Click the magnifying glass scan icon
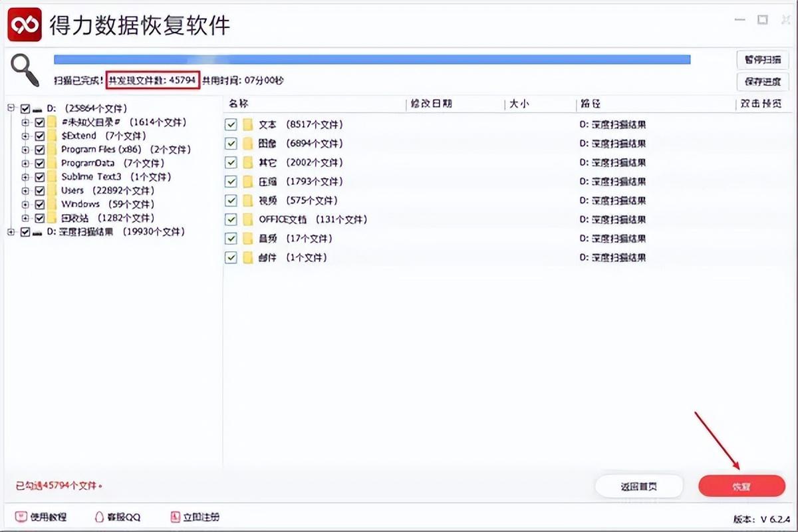Screen dimensions: 798x532 tap(25, 69)
